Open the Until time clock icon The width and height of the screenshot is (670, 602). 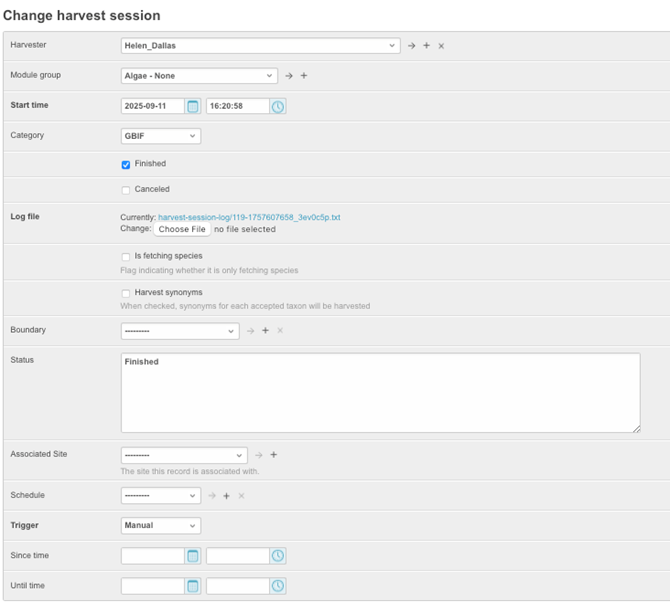tap(278, 586)
